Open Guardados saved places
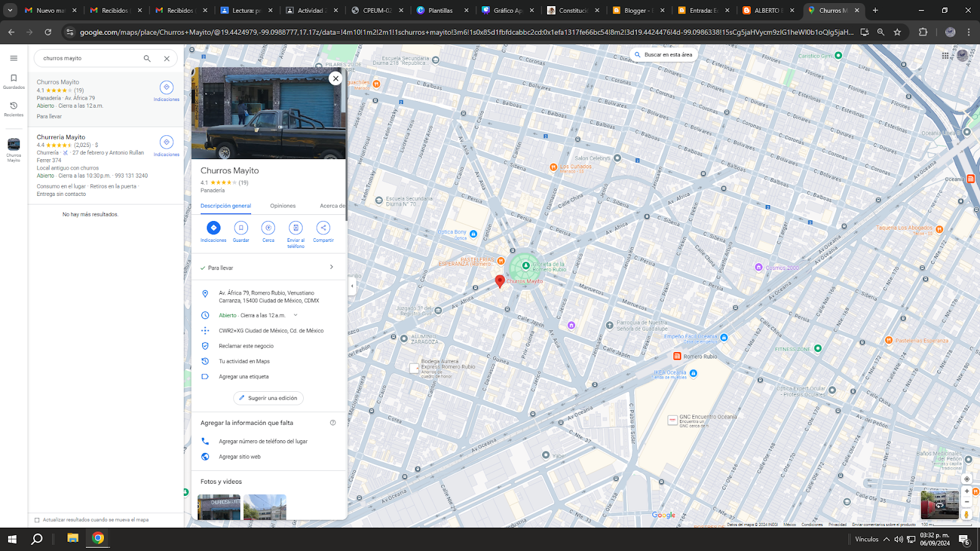Image resolution: width=980 pixels, height=551 pixels. (x=13, y=81)
